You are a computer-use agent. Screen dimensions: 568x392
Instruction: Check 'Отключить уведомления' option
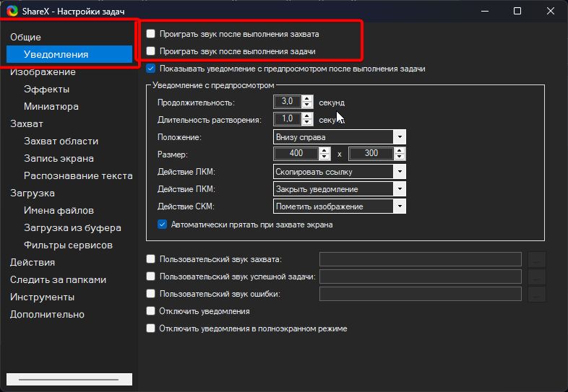click(151, 311)
